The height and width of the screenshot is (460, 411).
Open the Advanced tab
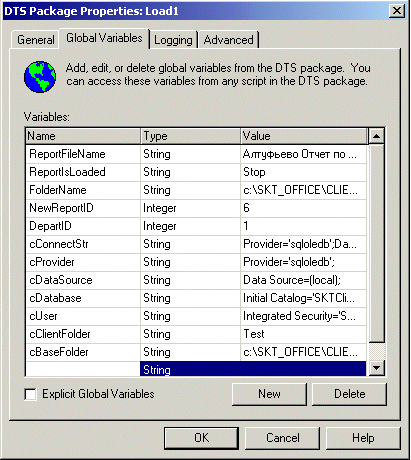coord(229,40)
